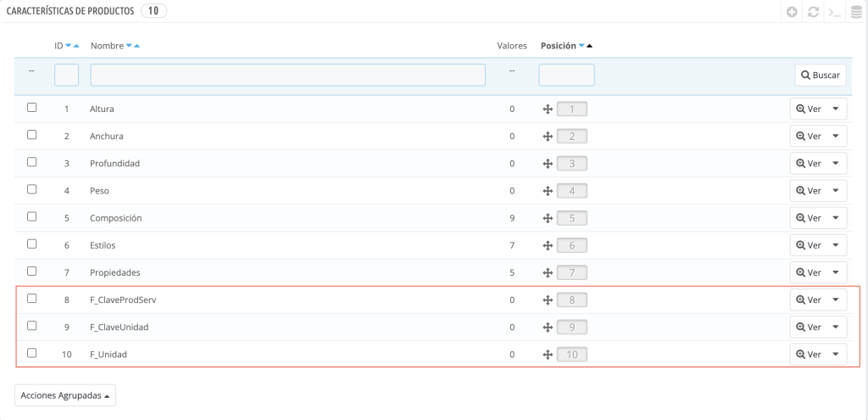Screen dimensions: 868x420
Task: Click the move handle for F_ClaveProdServ row
Action: [548, 300]
